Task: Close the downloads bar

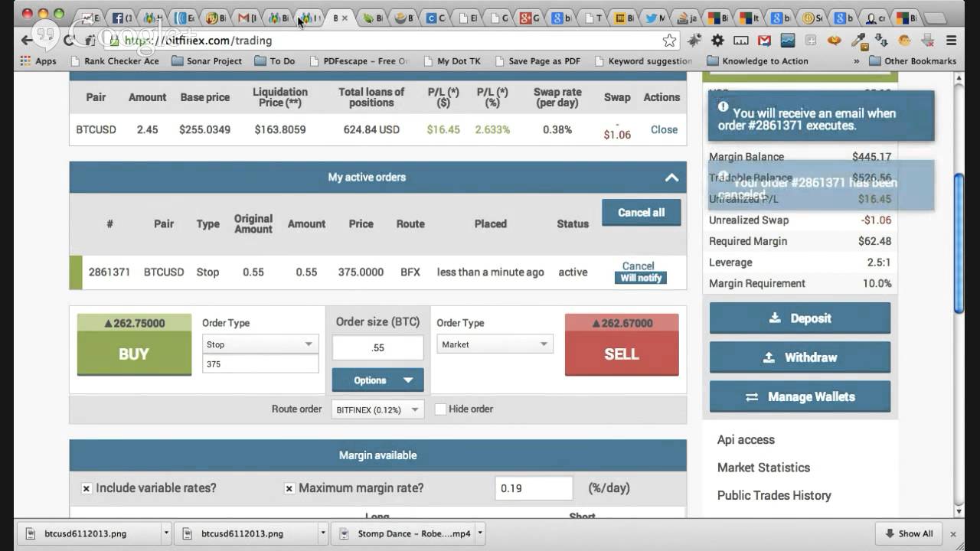Action: [x=953, y=533]
